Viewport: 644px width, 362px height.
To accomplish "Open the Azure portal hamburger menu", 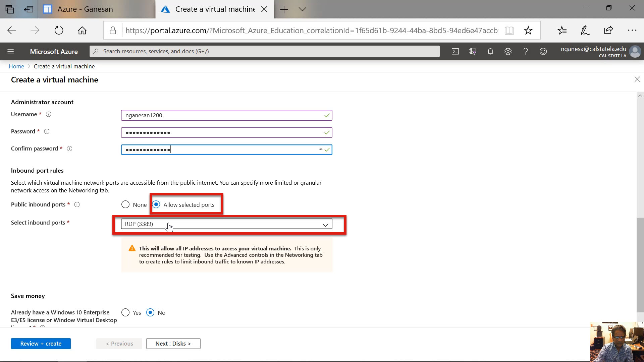I will 10,51.
